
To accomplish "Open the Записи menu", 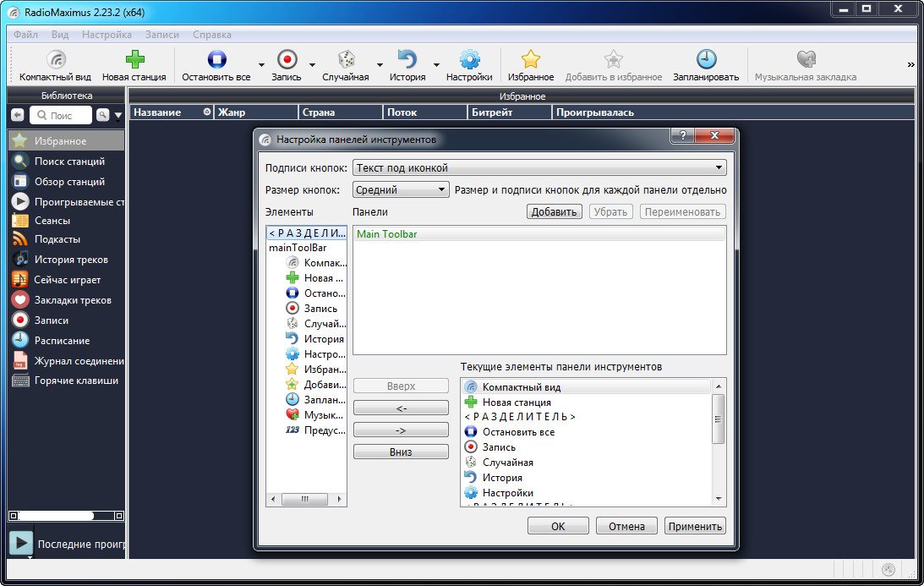I will (x=162, y=35).
